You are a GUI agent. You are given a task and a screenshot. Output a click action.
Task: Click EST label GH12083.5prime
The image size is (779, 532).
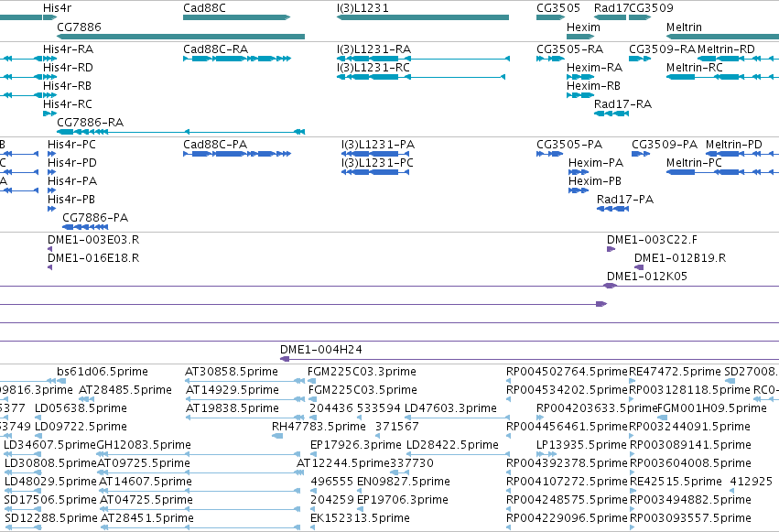click(x=144, y=445)
